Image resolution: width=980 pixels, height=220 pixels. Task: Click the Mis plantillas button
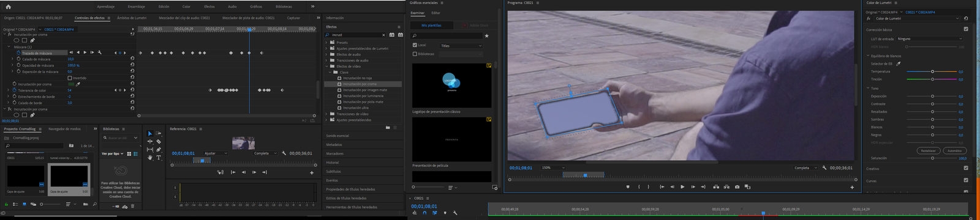coord(431,26)
